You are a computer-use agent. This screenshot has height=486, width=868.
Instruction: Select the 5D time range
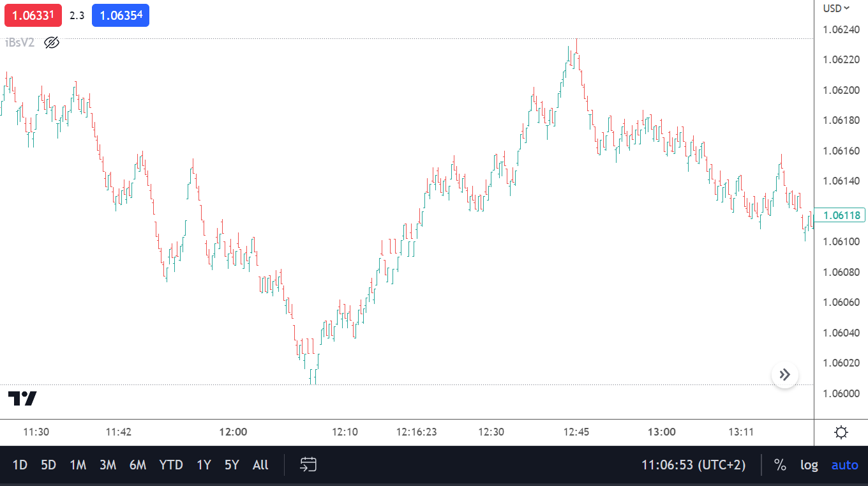click(49, 465)
